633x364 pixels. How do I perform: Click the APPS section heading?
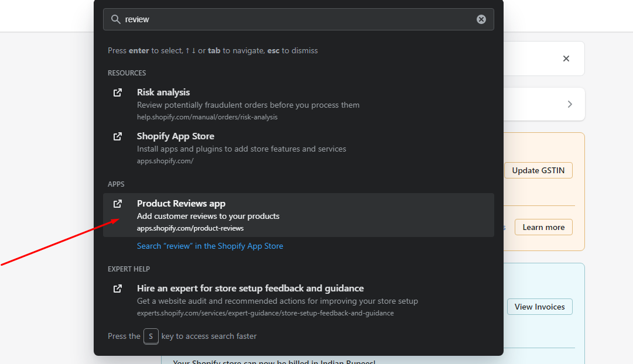click(116, 184)
